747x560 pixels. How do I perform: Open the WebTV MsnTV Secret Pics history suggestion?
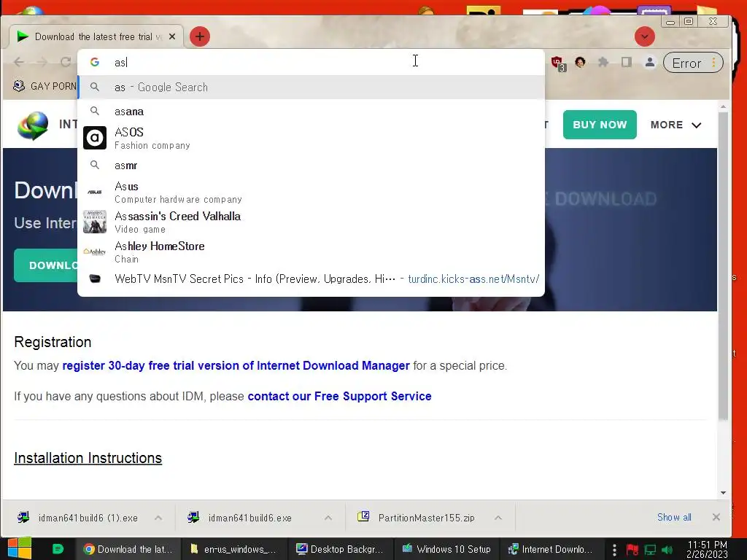coord(311,279)
